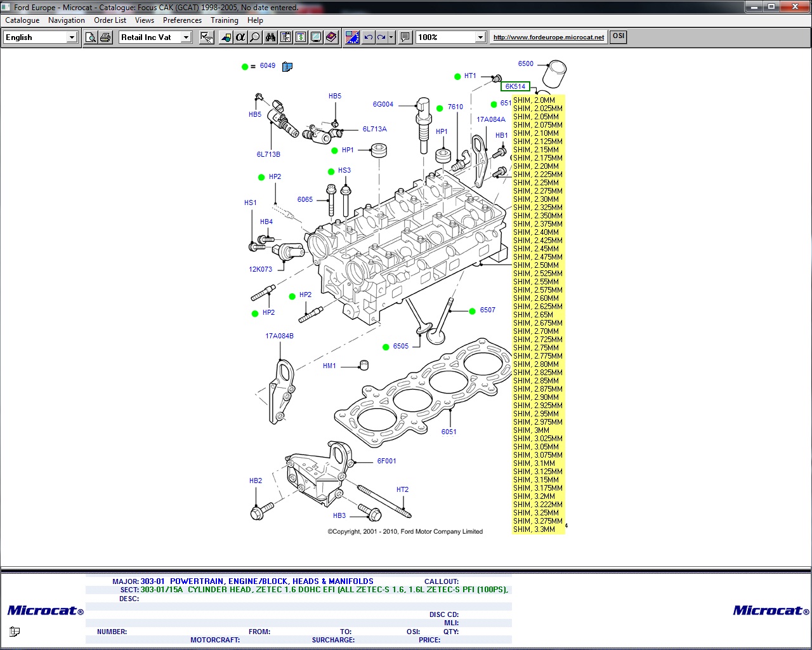The height and width of the screenshot is (650, 812).
Task: Click the dollar sign price icon
Action: 301,37
